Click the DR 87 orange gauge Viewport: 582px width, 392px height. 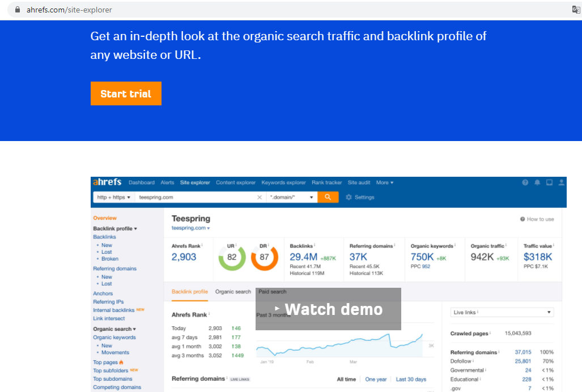264,257
